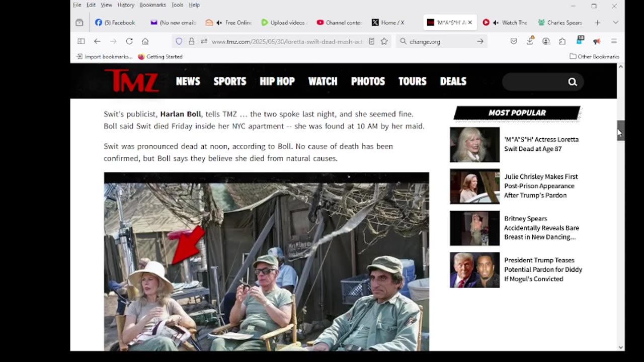Switch to the Free Online tab
Image resolution: width=644 pixels, height=362 pixels.
click(229, 23)
